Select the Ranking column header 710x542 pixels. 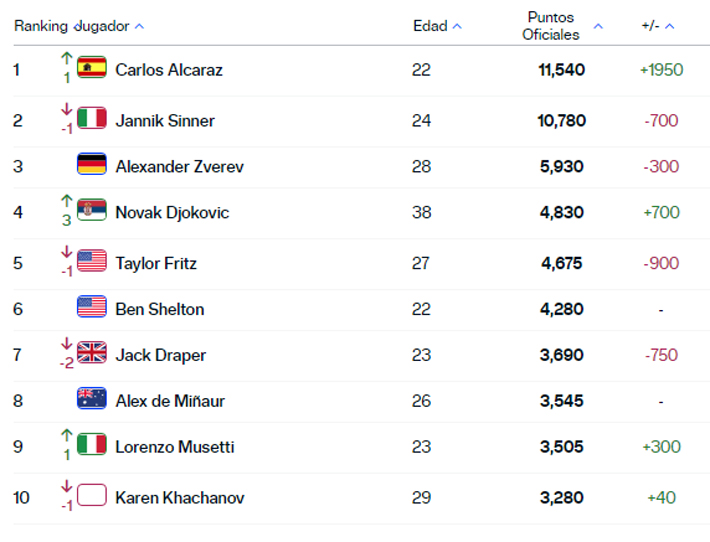(40, 26)
